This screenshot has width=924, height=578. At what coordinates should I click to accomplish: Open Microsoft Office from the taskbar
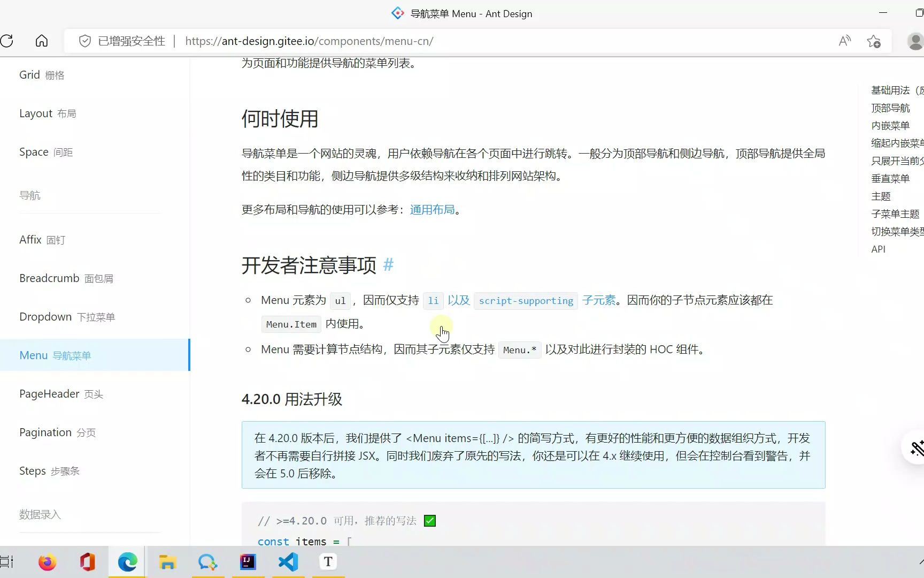(x=87, y=562)
